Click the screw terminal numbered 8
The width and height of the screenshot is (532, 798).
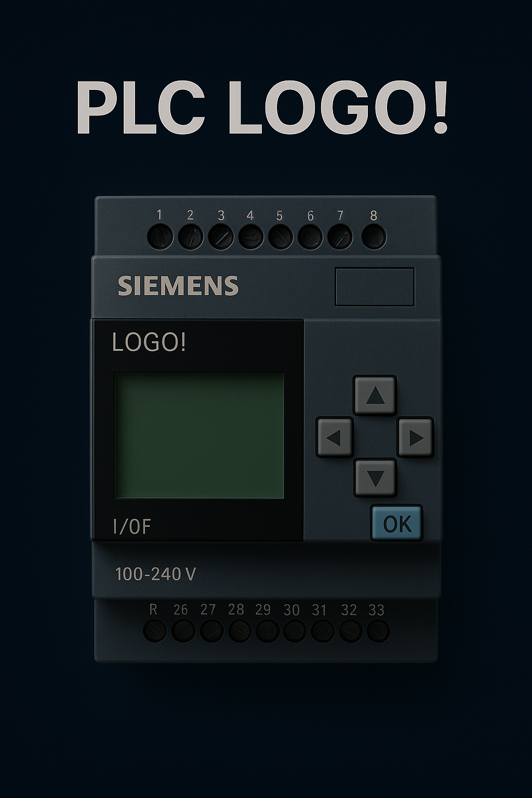[x=374, y=237]
